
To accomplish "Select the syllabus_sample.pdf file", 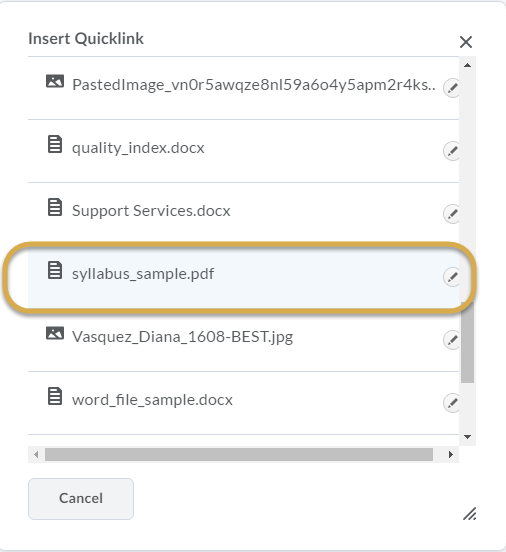I will [x=143, y=274].
